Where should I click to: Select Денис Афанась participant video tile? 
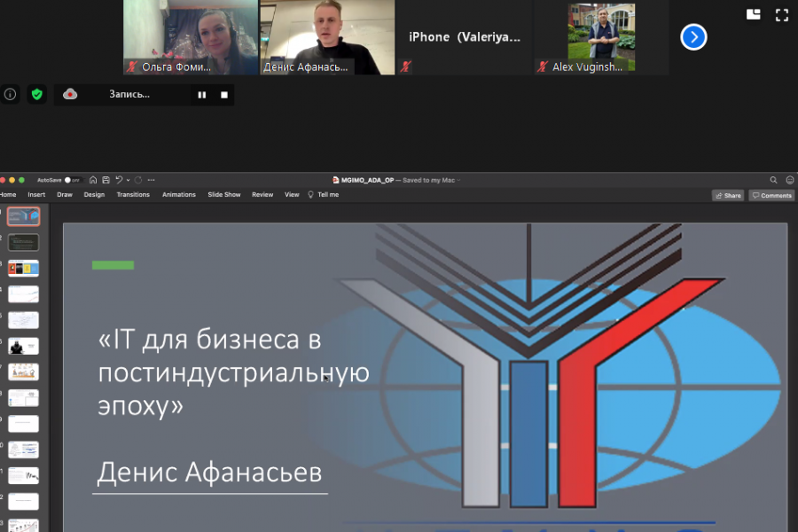327,37
